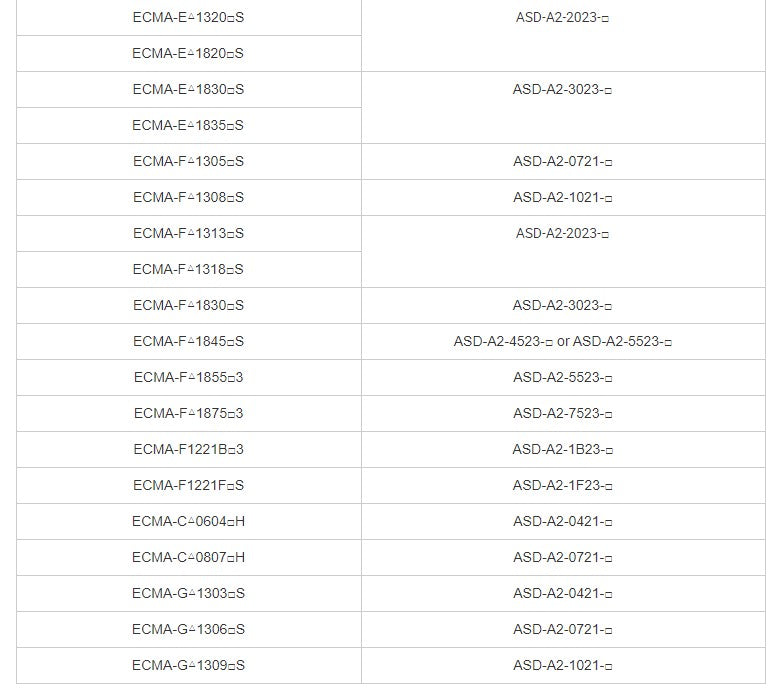Click the ASD-A2-4523 or ASD-A2-5523 drive cell
Screen dimensions: 770x690
point(562,342)
